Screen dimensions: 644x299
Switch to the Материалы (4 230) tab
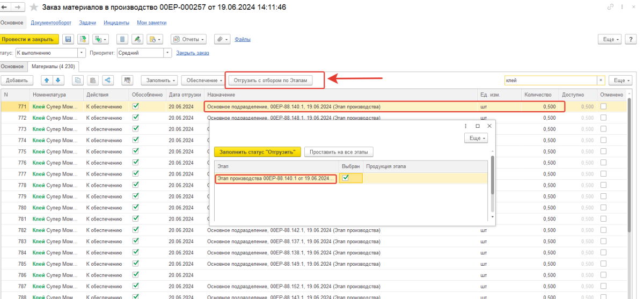coord(53,66)
